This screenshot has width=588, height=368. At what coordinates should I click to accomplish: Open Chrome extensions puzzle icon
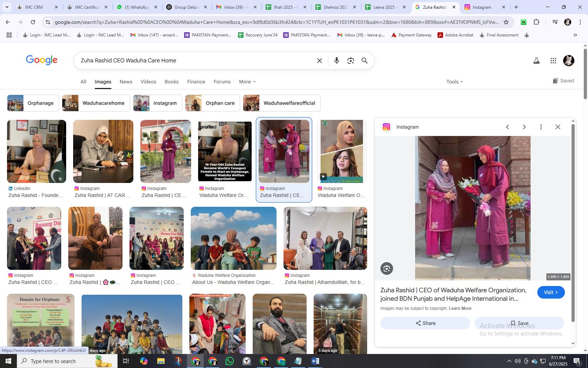pyautogui.click(x=536, y=22)
